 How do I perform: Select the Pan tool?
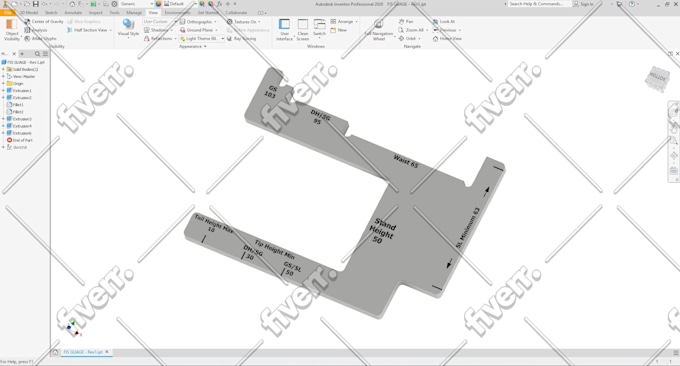[x=406, y=21]
